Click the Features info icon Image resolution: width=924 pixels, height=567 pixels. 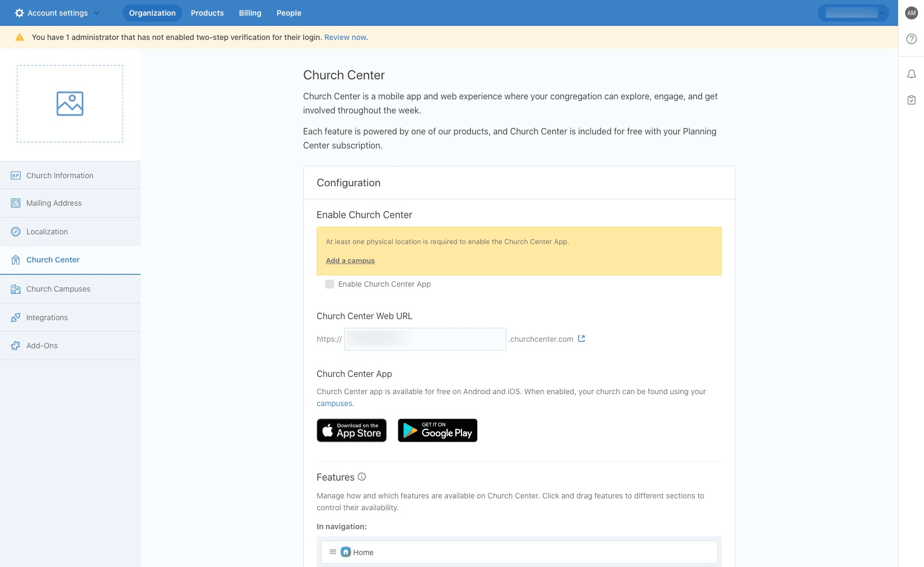pyautogui.click(x=362, y=477)
